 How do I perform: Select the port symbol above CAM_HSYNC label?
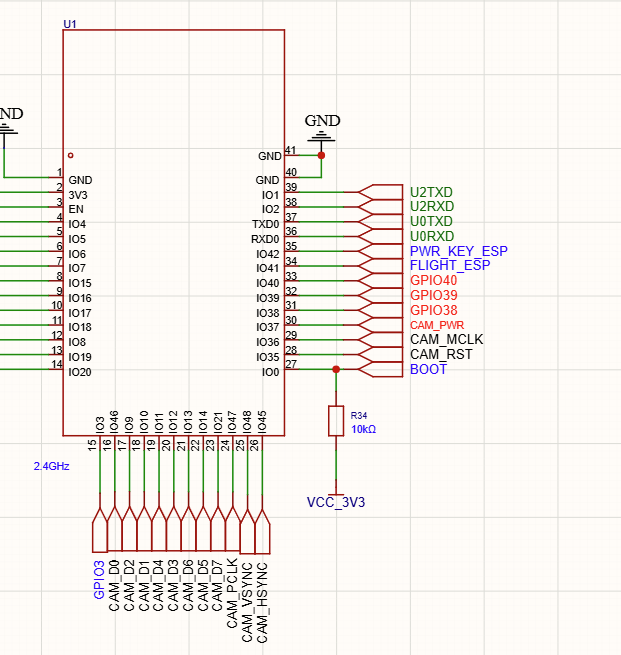[262, 531]
